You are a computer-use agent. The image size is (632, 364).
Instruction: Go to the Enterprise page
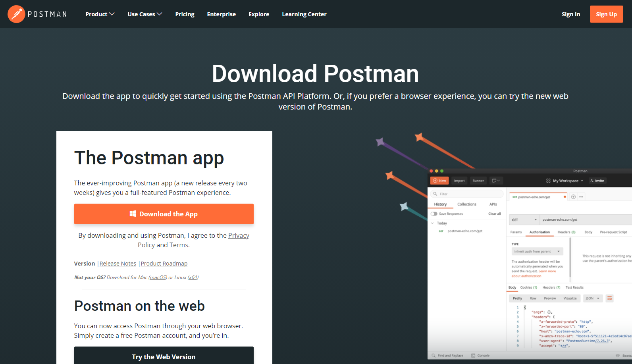[x=222, y=14]
